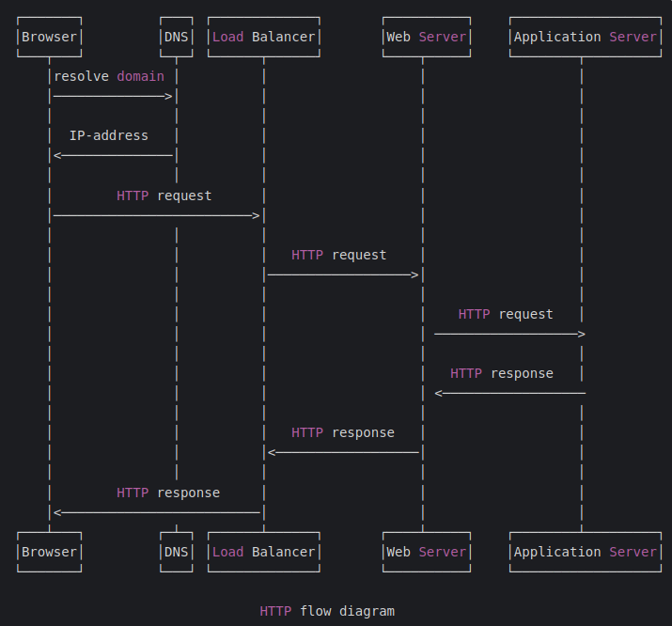The width and height of the screenshot is (672, 626).
Task: Click the bottom Application Server box
Action: point(586,552)
